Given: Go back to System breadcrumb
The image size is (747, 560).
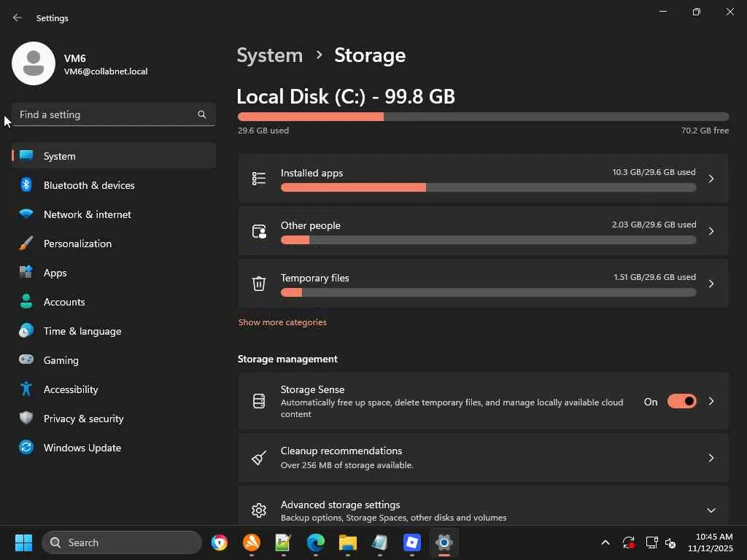Looking at the screenshot, I should coord(270,55).
